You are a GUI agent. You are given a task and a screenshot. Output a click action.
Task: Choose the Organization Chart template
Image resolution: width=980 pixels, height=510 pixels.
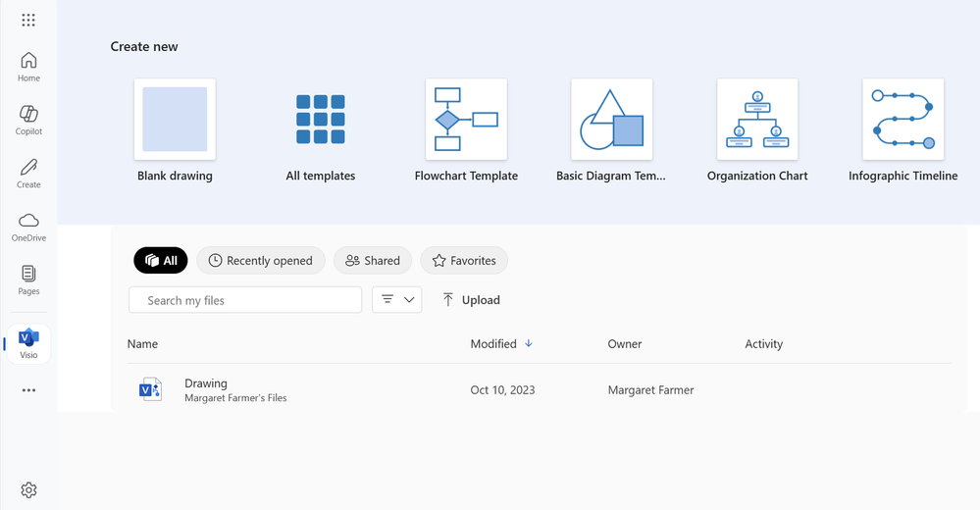757,130
